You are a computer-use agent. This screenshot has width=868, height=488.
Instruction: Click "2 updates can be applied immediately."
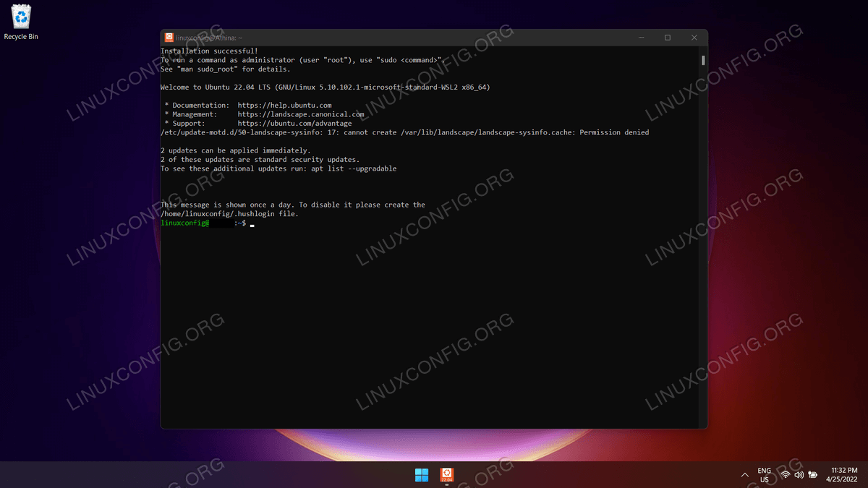point(236,150)
